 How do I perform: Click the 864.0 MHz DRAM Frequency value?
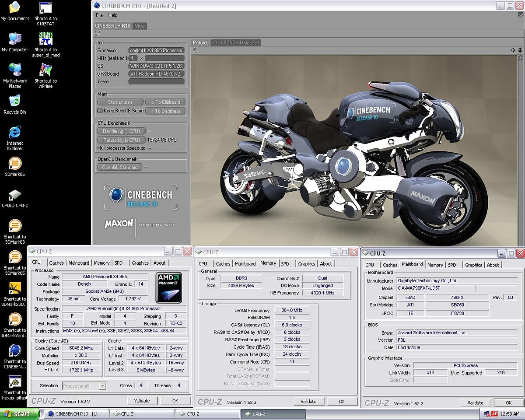(292, 311)
